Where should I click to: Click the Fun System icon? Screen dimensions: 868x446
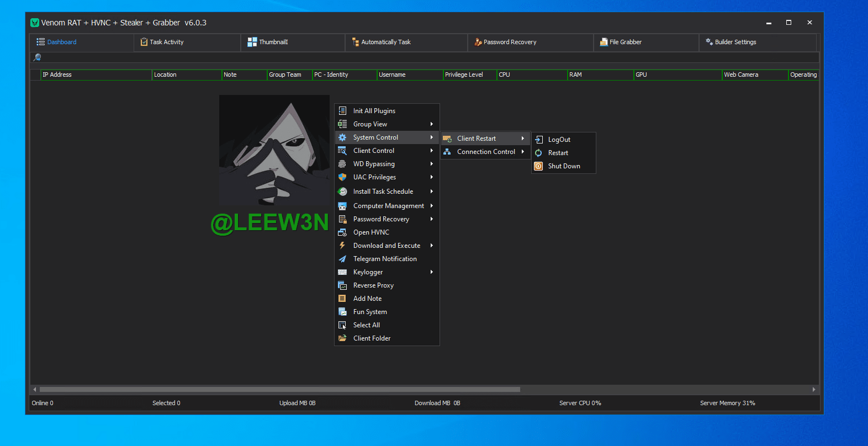[x=342, y=312]
